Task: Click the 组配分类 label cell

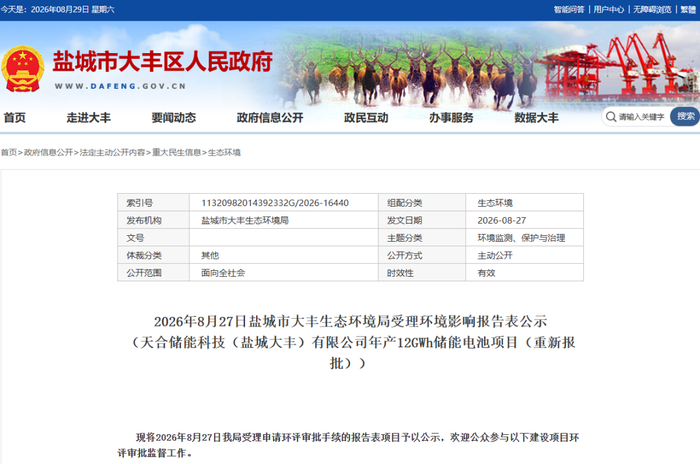Action: [x=422, y=203]
